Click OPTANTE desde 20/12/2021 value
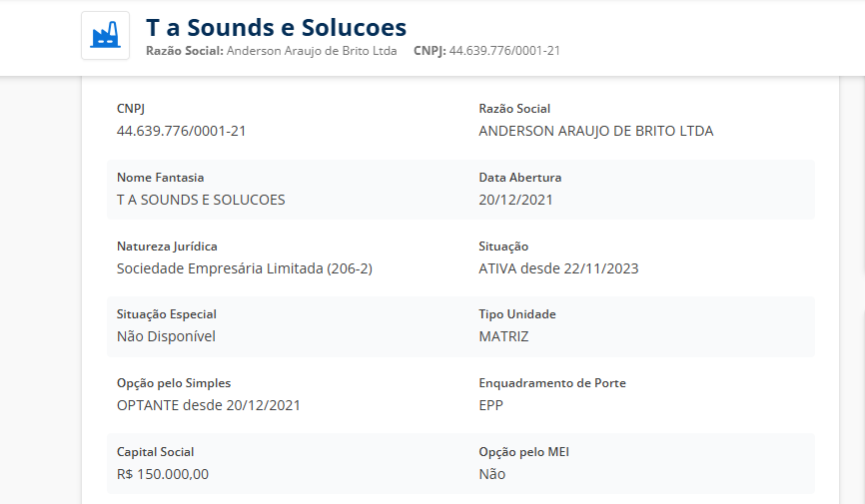The width and height of the screenshot is (865, 504). pyautogui.click(x=209, y=405)
